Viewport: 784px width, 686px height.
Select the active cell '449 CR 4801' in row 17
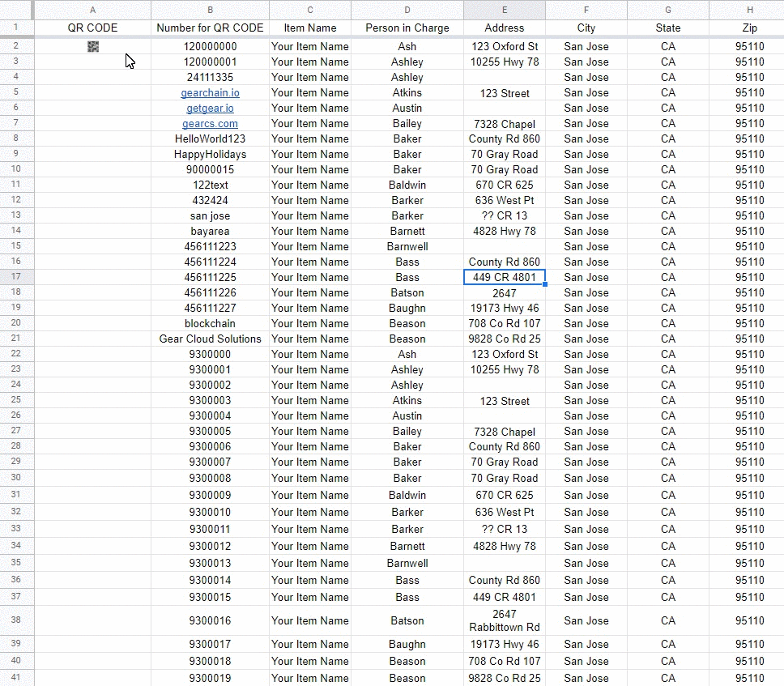(x=505, y=278)
